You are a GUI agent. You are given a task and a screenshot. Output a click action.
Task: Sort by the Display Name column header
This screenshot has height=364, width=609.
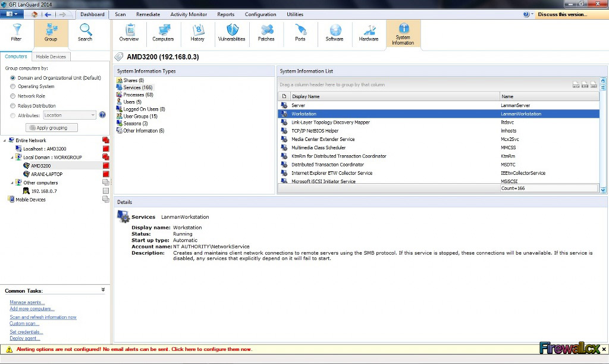click(x=394, y=96)
